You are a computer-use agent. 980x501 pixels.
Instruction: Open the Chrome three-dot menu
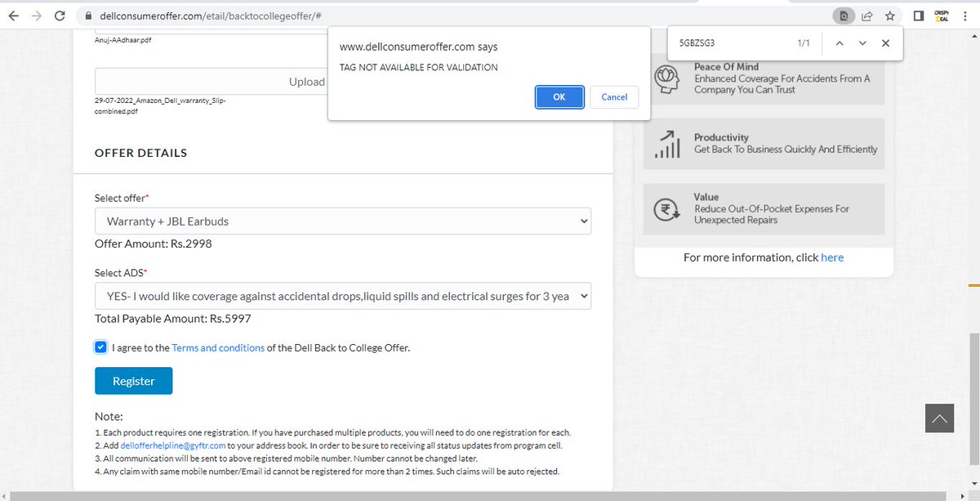(965, 16)
